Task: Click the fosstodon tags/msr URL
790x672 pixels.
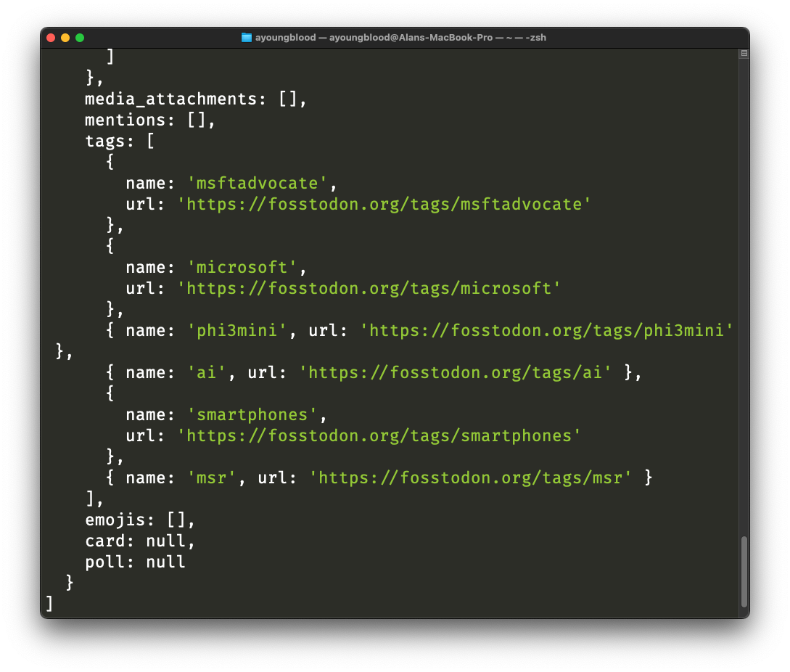Action: [x=471, y=478]
